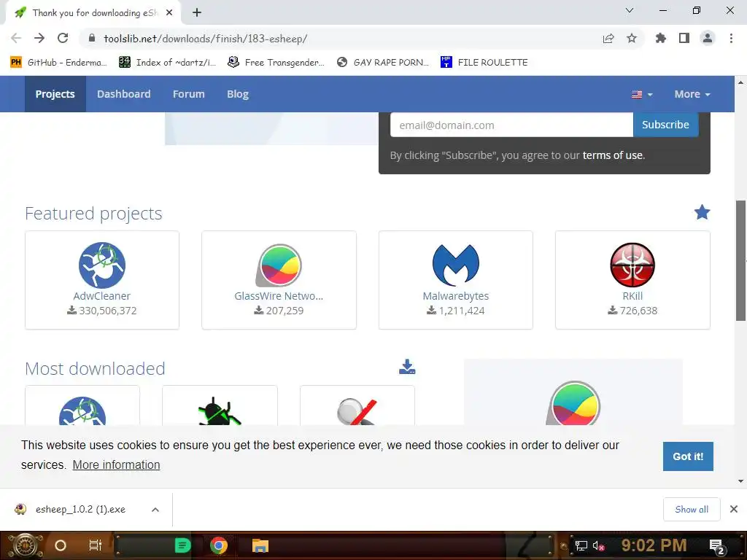Click the Most downloaded download icon

(x=407, y=367)
